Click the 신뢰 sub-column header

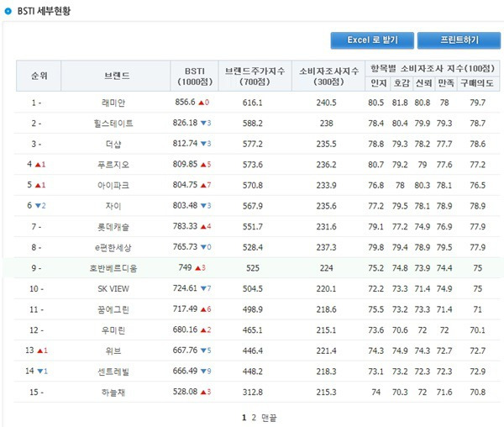click(423, 83)
